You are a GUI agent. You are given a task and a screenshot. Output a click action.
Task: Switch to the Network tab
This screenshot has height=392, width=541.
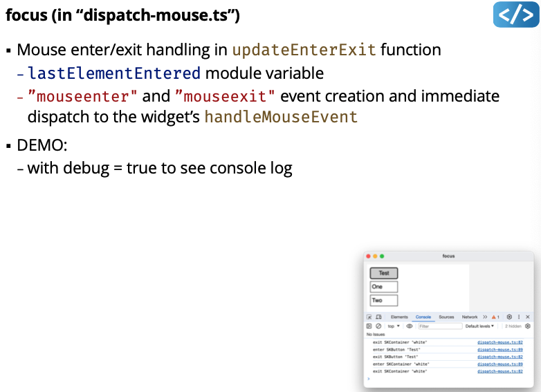470,317
